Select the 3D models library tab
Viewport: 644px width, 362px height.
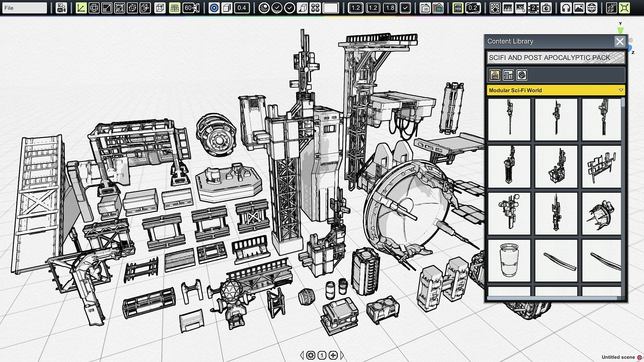coord(495,75)
